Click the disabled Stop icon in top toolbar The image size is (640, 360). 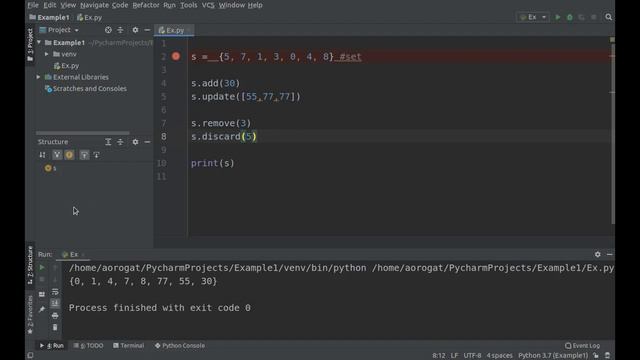pyautogui.click(x=594, y=17)
